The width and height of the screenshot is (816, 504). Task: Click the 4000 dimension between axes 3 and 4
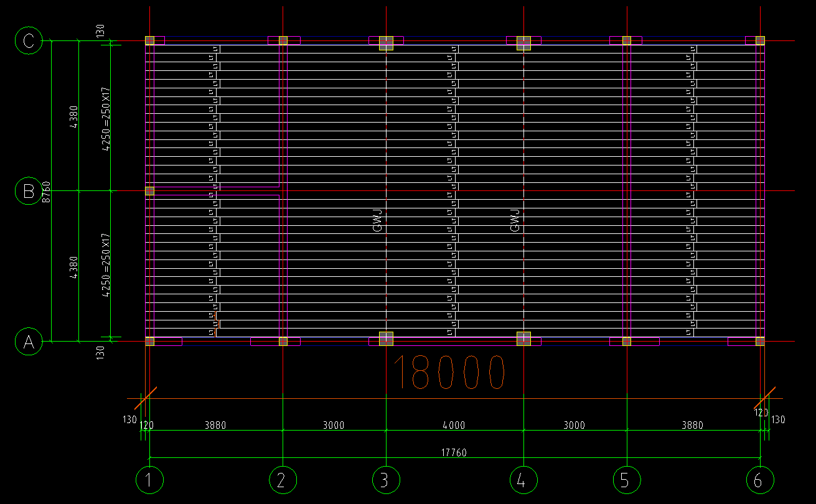[454, 426]
